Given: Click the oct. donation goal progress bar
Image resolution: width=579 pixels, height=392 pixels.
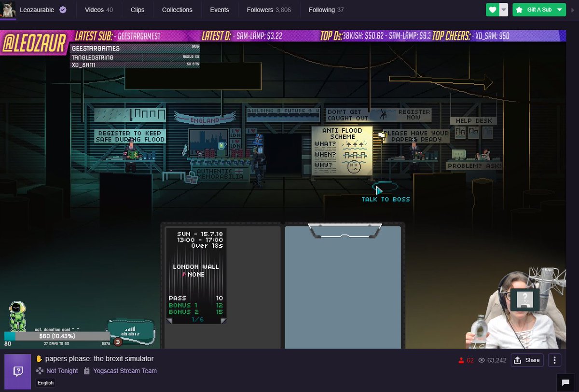Looking at the screenshot, I should [x=57, y=336].
